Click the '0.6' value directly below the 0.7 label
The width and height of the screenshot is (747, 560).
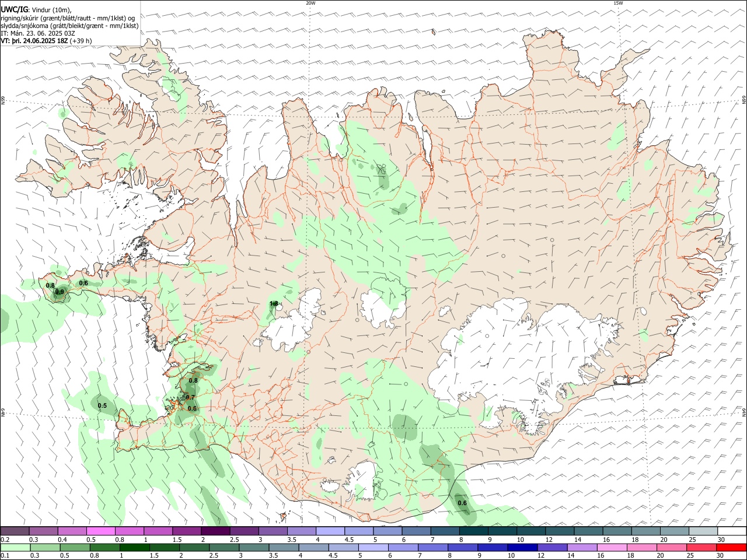(x=192, y=409)
